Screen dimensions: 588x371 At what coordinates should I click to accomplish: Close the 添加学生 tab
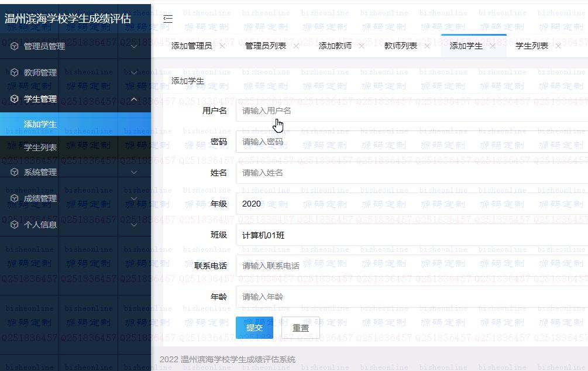(x=493, y=46)
